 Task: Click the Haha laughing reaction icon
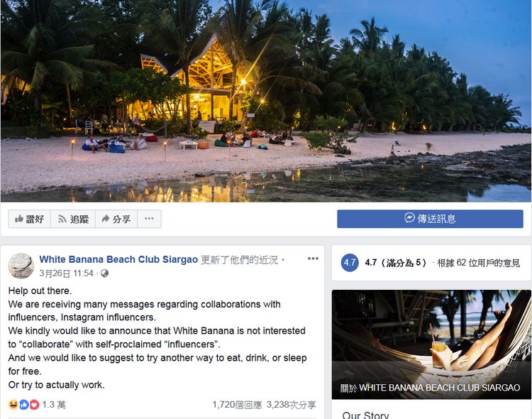coord(13,404)
